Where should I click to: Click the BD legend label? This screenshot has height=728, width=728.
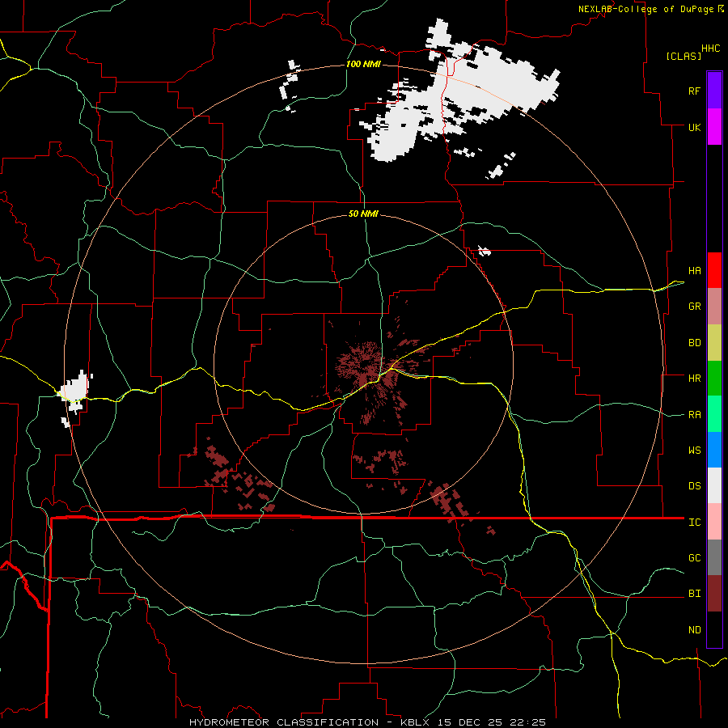pos(694,343)
